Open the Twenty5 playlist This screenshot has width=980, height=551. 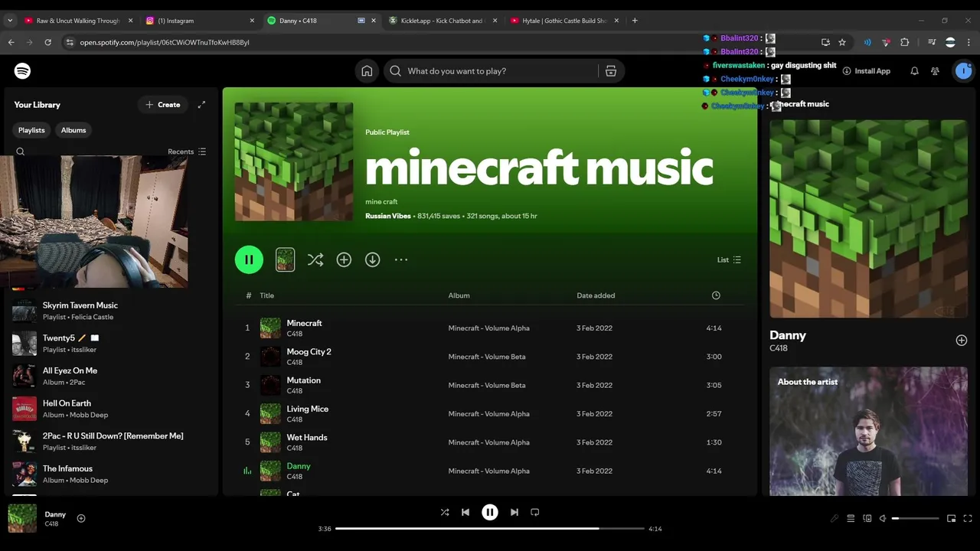click(109, 344)
